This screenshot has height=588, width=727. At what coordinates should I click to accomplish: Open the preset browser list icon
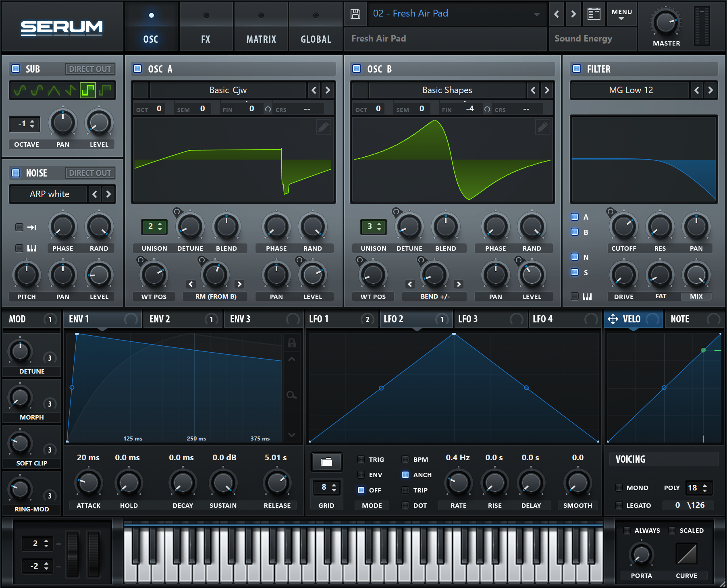(x=594, y=14)
